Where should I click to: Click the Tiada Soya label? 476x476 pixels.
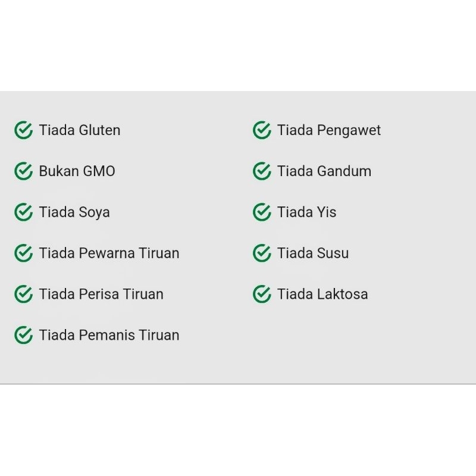[x=74, y=212]
